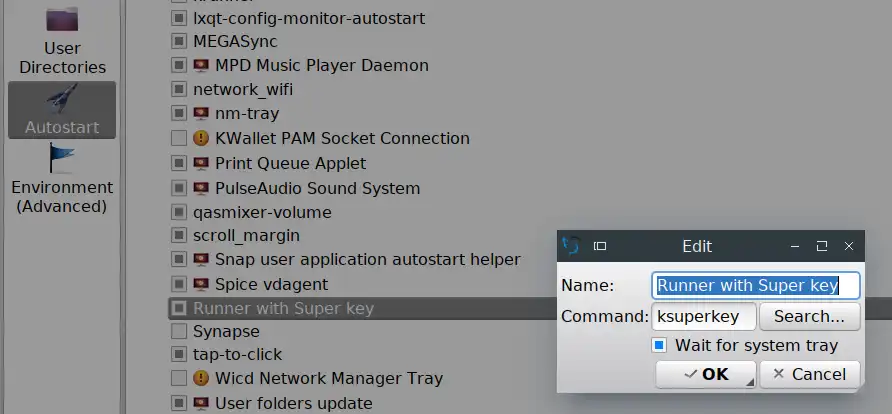
Task: Click the Wicd Network Manager warning icon
Action: point(201,379)
